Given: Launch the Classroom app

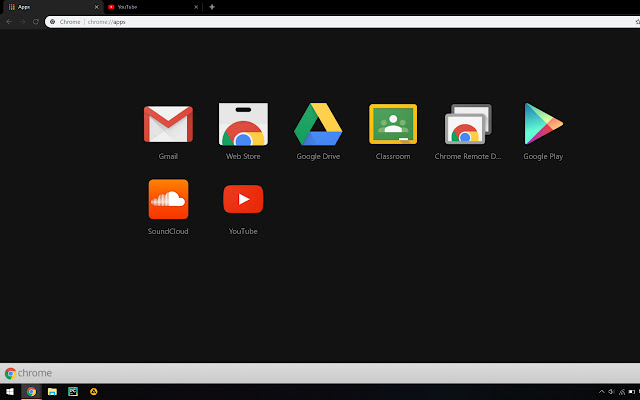Looking at the screenshot, I should coord(393,124).
